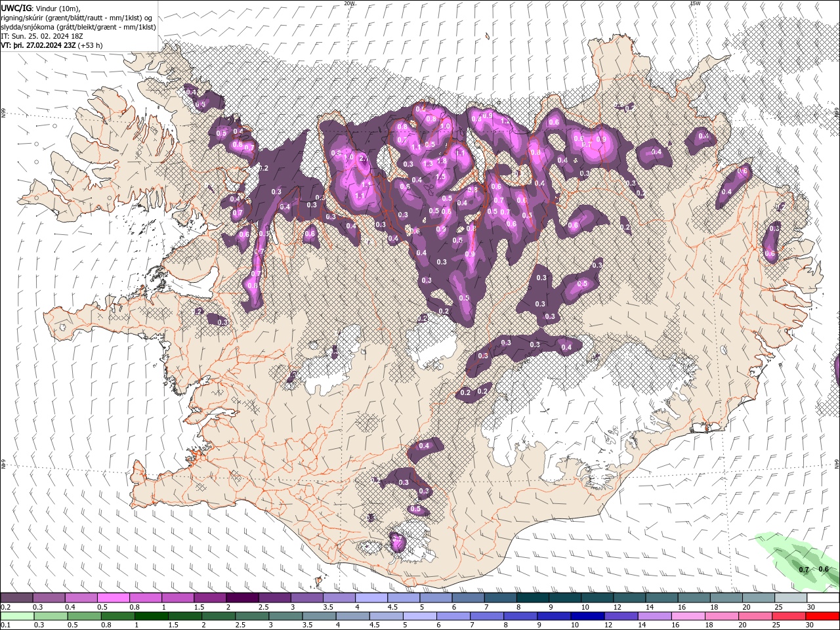Click the light lavender 4 swatch in the top legend row
Image resolution: width=840 pixels, height=630 pixels.
click(371, 598)
